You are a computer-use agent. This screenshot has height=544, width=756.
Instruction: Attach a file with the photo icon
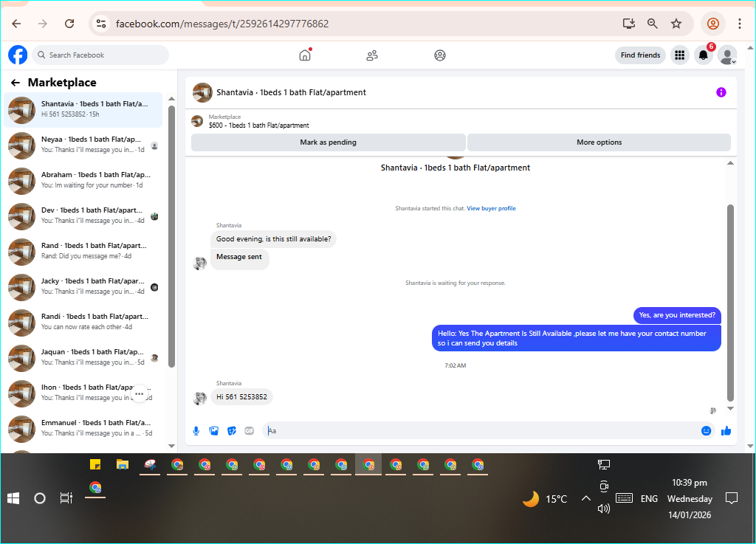[214, 431]
